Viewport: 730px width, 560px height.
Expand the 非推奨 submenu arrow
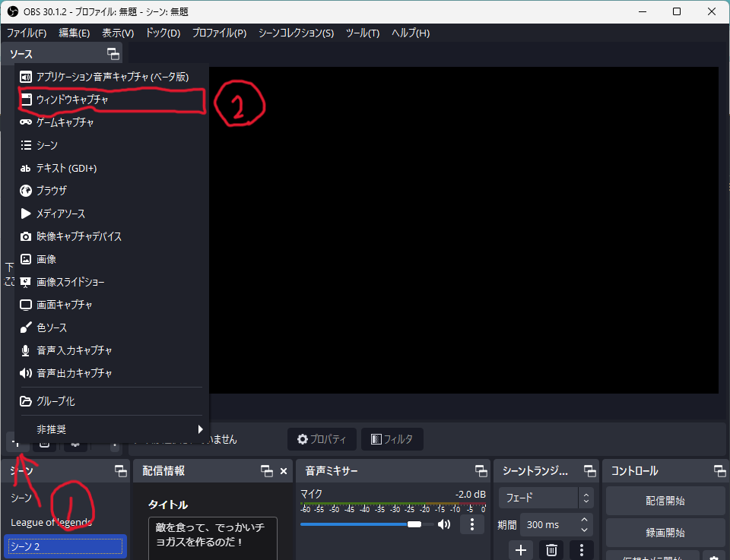click(201, 429)
